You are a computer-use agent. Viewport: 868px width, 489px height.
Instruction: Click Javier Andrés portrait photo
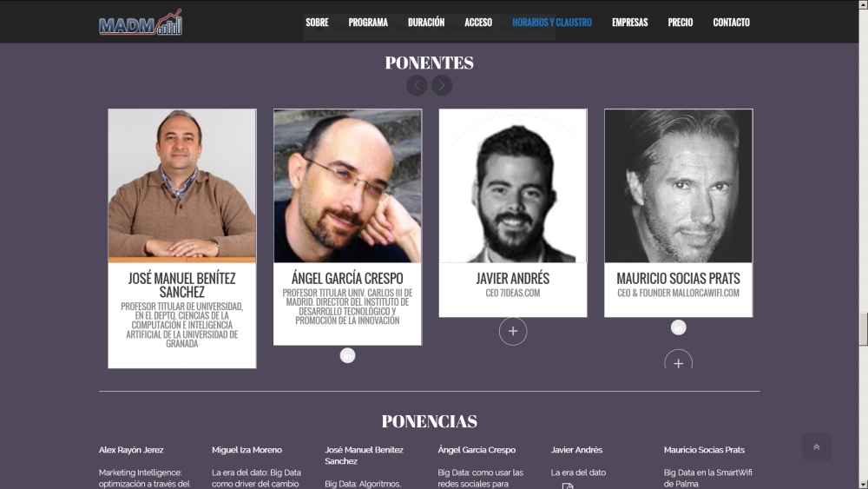[x=513, y=186]
